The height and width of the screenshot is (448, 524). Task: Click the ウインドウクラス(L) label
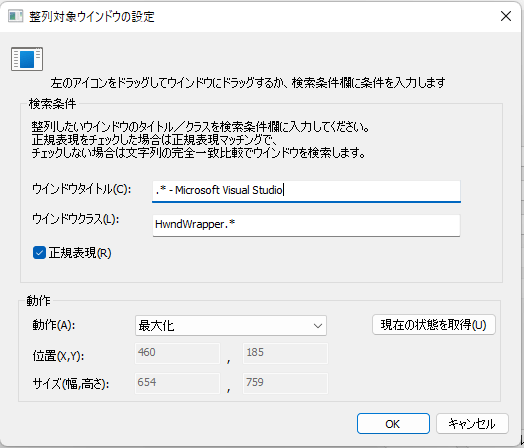point(76,219)
